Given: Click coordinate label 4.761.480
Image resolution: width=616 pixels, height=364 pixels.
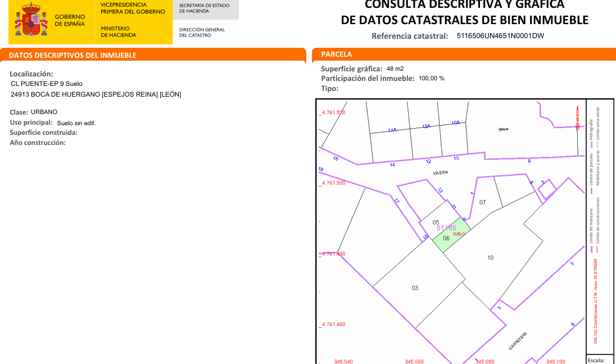Looking at the screenshot, I should click(x=333, y=254).
